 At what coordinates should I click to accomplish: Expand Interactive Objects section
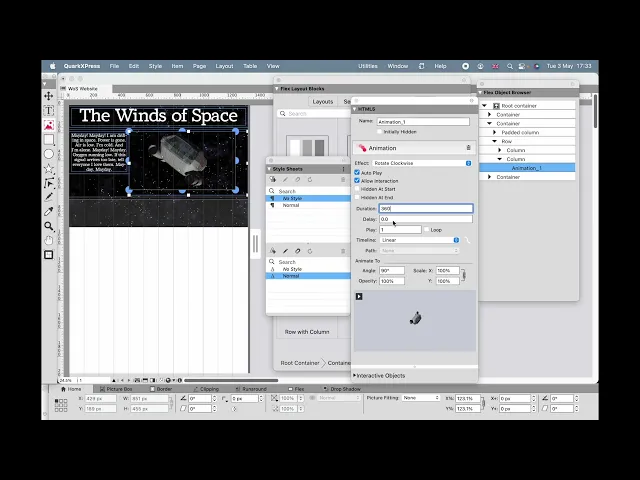[x=354, y=376]
